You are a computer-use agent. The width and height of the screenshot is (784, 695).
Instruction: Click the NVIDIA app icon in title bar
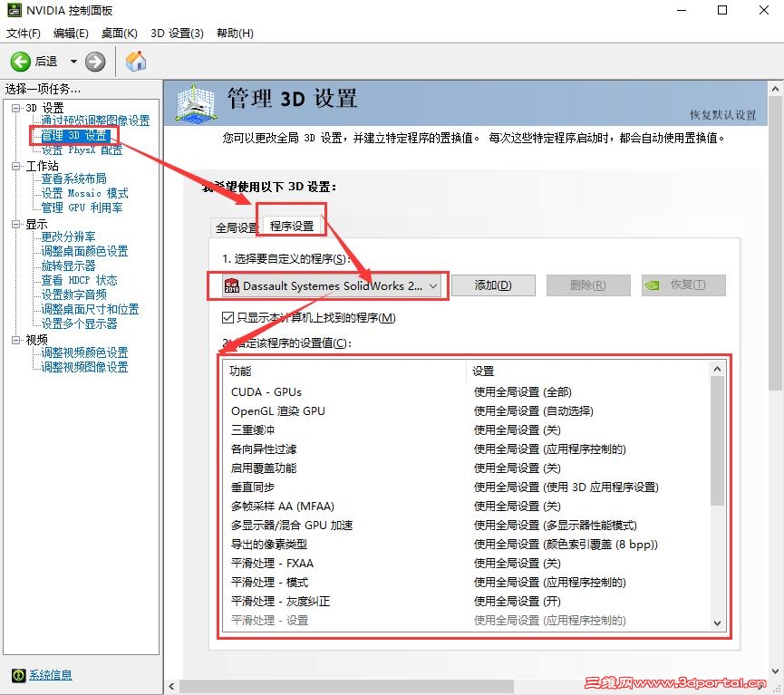point(15,10)
